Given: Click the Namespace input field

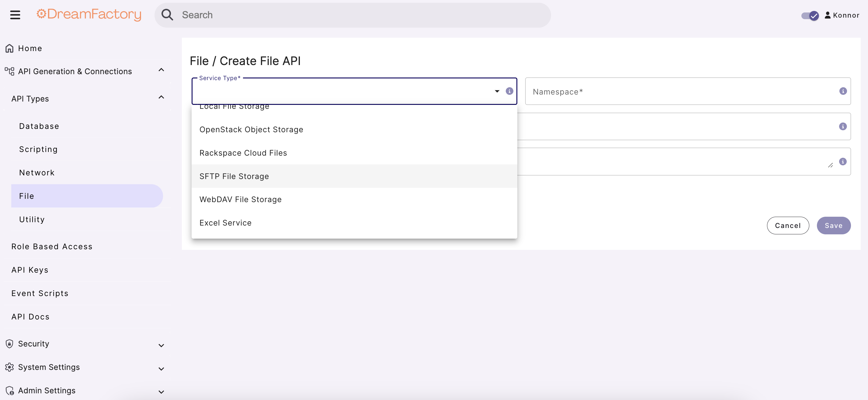Looking at the screenshot, I should coord(640,91).
